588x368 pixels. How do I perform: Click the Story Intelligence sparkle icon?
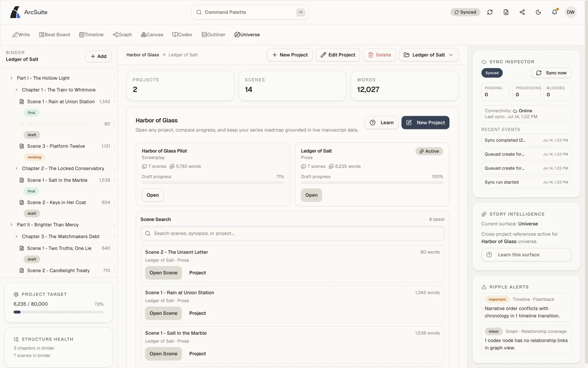(x=484, y=214)
